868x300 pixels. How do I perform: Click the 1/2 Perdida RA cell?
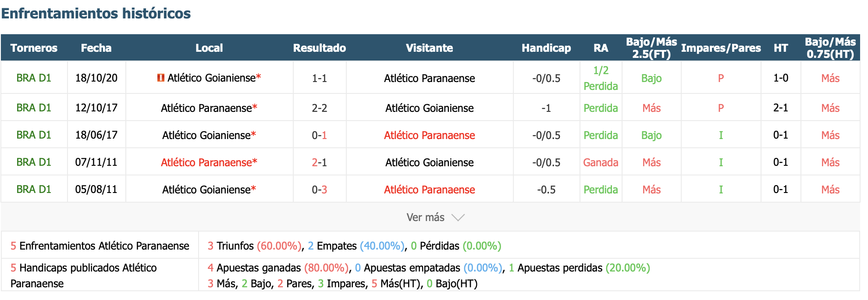601,78
